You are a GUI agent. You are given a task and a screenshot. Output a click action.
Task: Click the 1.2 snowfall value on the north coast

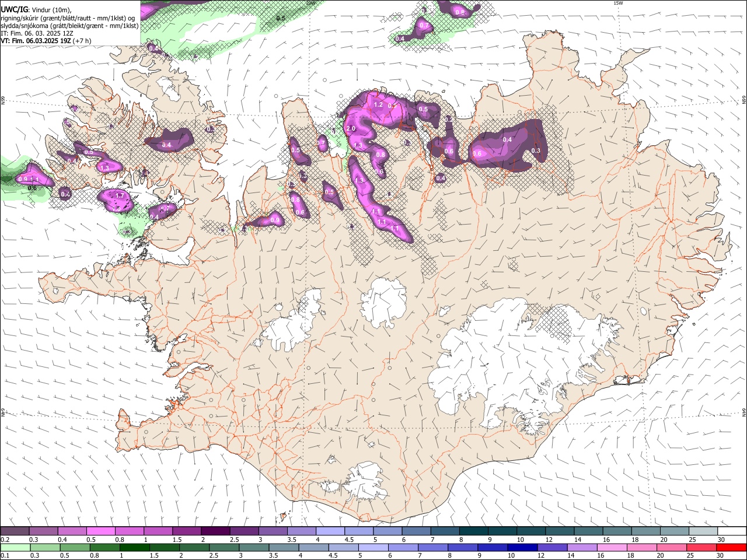pos(378,105)
